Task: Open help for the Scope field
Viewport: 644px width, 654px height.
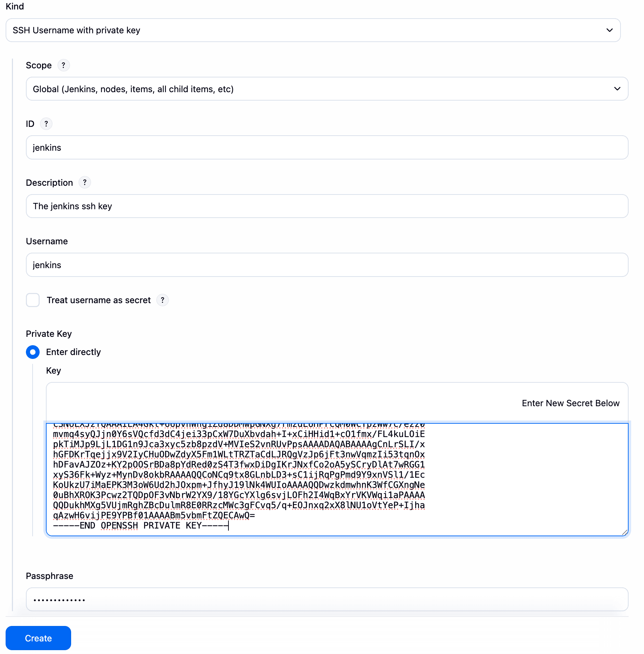Action: pos(63,65)
